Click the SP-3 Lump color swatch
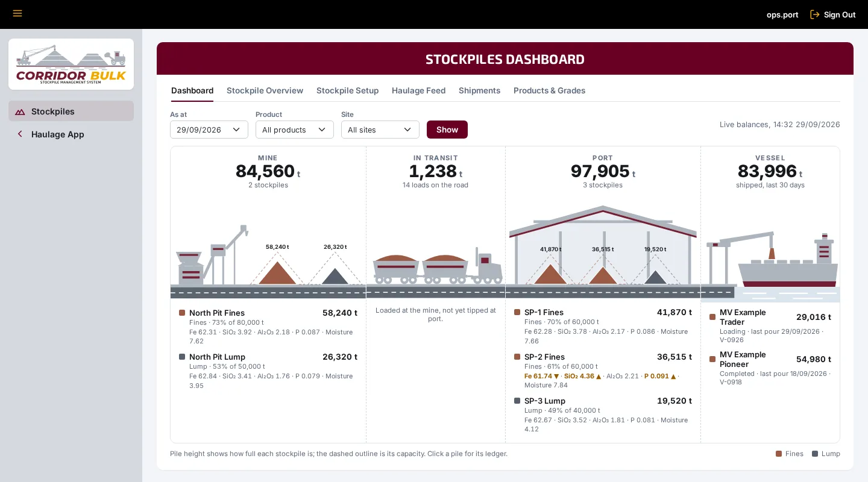 (x=517, y=401)
